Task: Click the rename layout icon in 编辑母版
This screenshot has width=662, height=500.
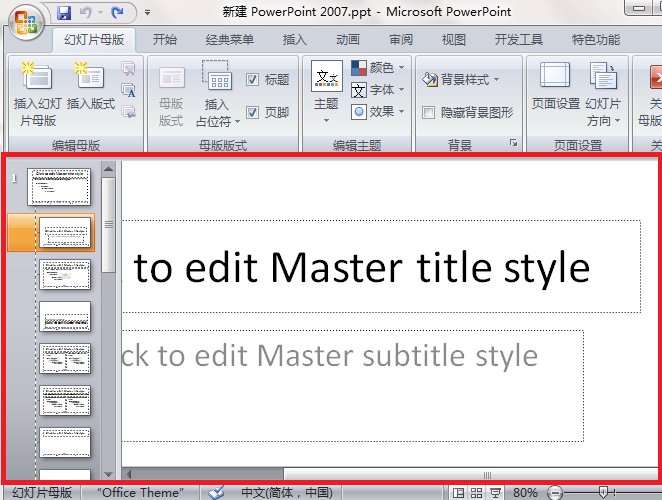Action: pyautogui.click(x=128, y=90)
